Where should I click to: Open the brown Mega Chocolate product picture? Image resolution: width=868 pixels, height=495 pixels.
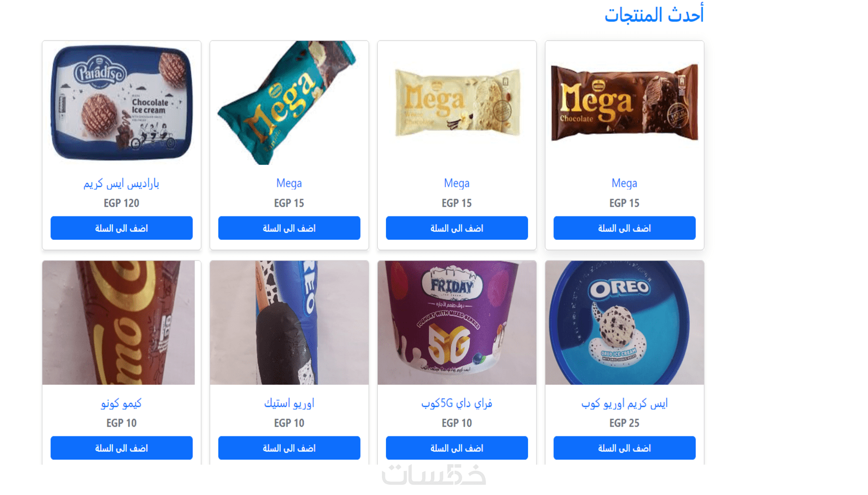pyautogui.click(x=624, y=103)
